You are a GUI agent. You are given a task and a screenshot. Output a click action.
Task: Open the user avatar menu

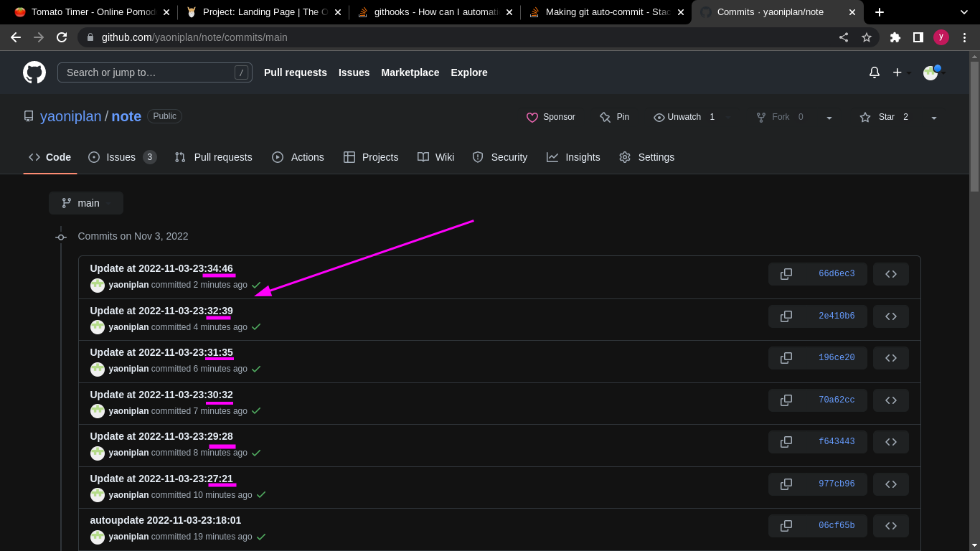[x=934, y=72]
